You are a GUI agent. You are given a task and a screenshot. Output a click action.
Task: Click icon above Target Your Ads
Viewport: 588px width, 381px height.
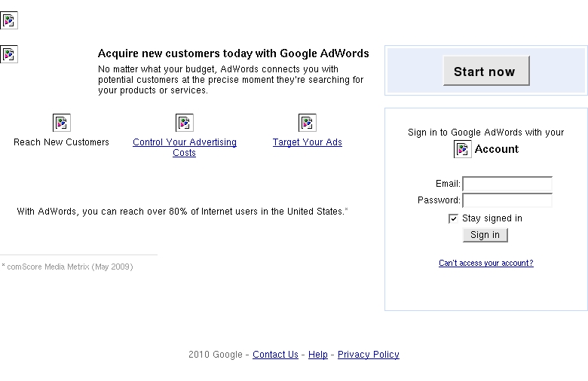(307, 123)
